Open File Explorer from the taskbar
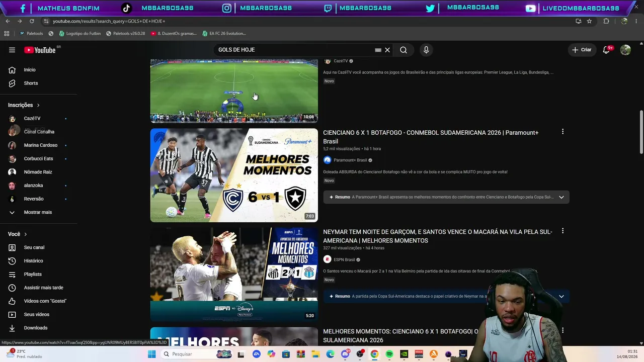The height and width of the screenshot is (362, 644). [x=315, y=354]
